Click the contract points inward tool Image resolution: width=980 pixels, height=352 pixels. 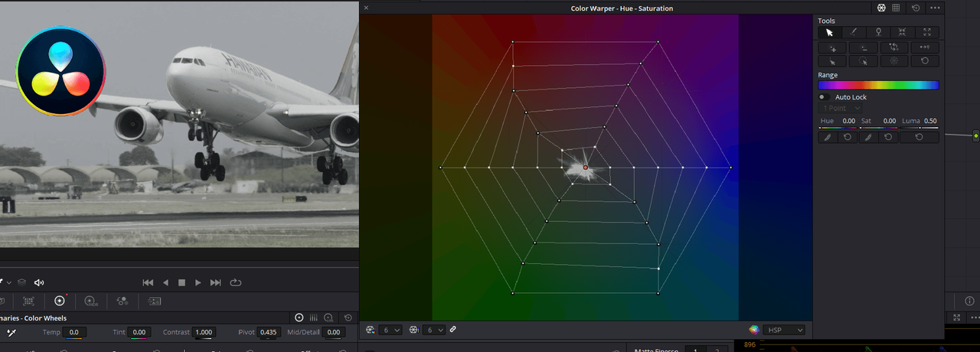[x=903, y=32]
